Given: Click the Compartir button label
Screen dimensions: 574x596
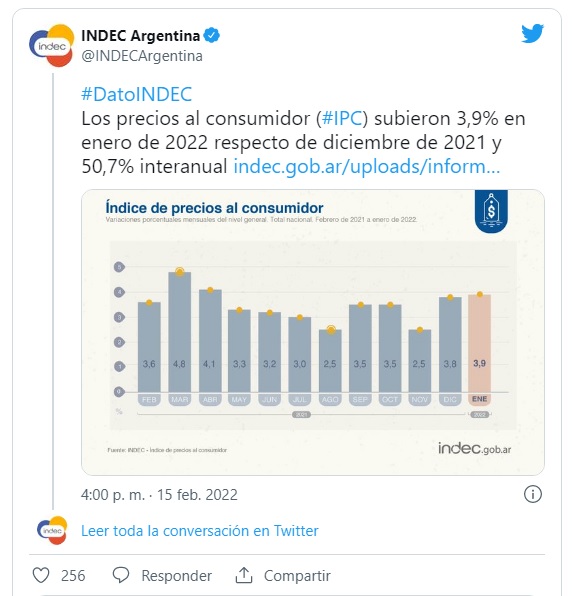Looking at the screenshot, I should pos(297,575).
